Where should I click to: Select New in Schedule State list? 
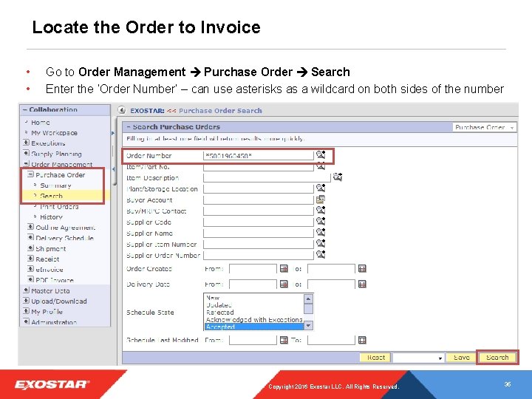(213, 298)
